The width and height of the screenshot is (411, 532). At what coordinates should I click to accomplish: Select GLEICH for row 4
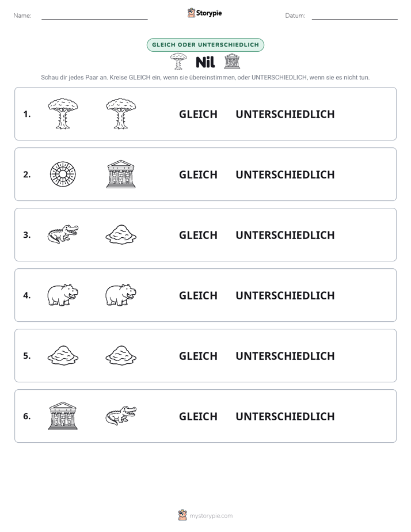click(198, 295)
